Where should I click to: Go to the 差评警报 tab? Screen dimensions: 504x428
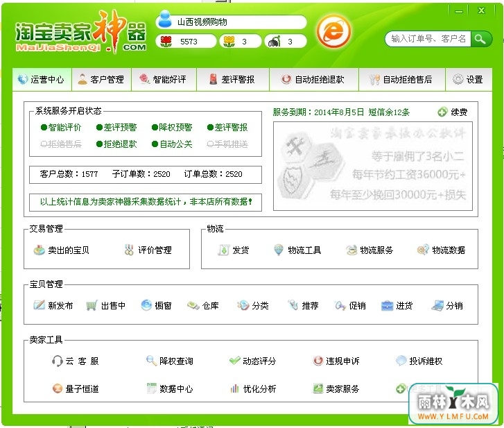point(233,79)
